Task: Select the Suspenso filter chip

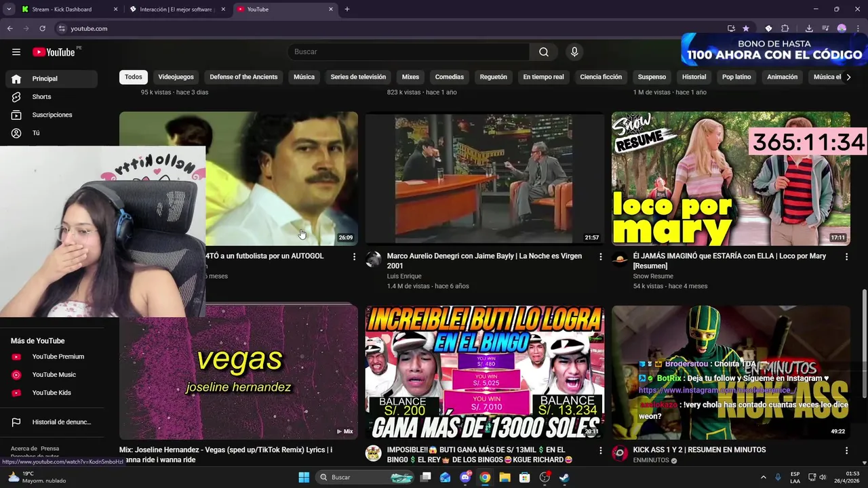Action: click(x=652, y=77)
